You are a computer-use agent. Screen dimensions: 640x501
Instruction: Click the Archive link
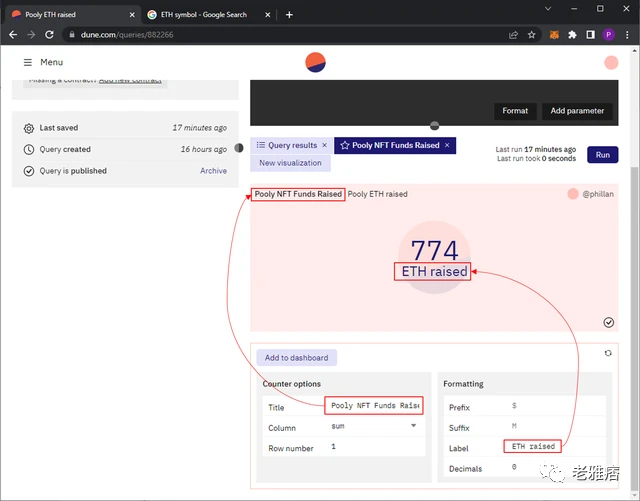tap(213, 171)
